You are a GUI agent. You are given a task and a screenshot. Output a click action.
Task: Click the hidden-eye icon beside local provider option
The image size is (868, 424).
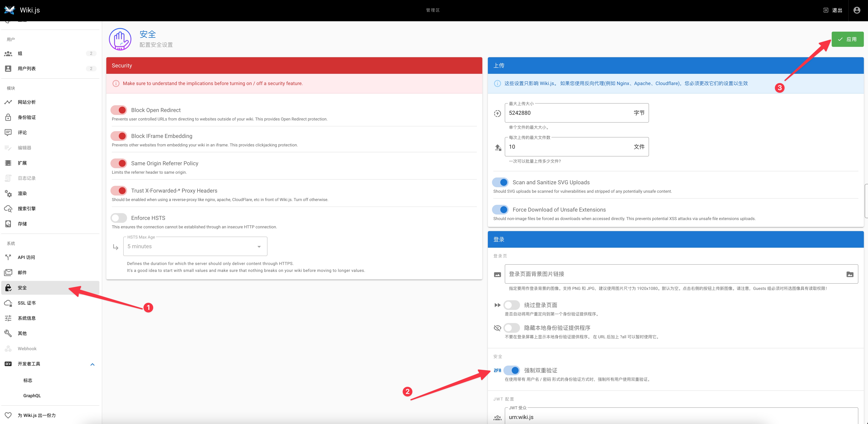click(497, 328)
